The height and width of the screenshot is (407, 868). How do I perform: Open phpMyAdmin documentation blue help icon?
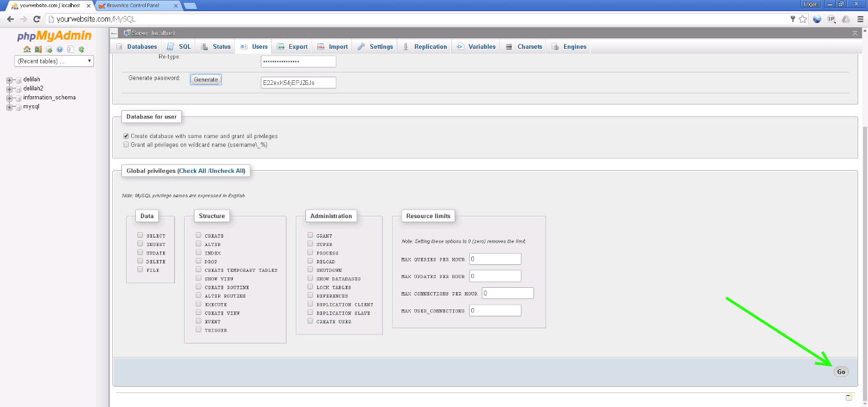click(x=59, y=49)
